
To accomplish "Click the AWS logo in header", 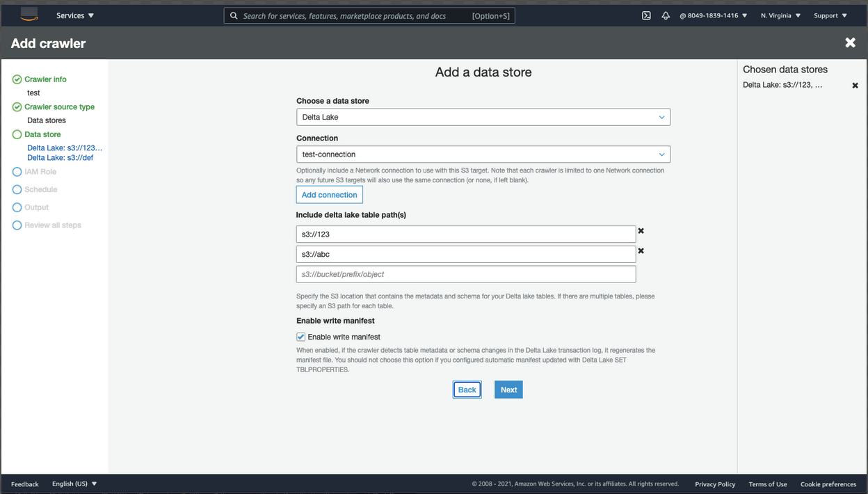I will [29, 15].
